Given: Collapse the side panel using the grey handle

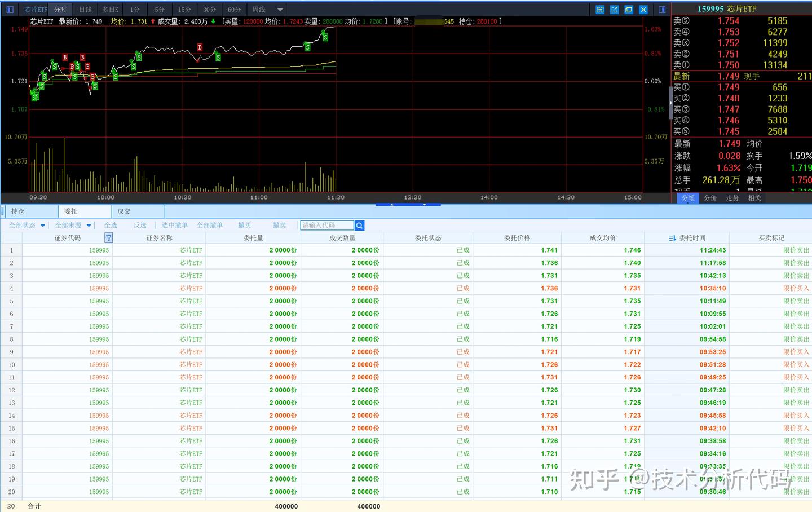Looking at the screenshot, I should (670, 103).
